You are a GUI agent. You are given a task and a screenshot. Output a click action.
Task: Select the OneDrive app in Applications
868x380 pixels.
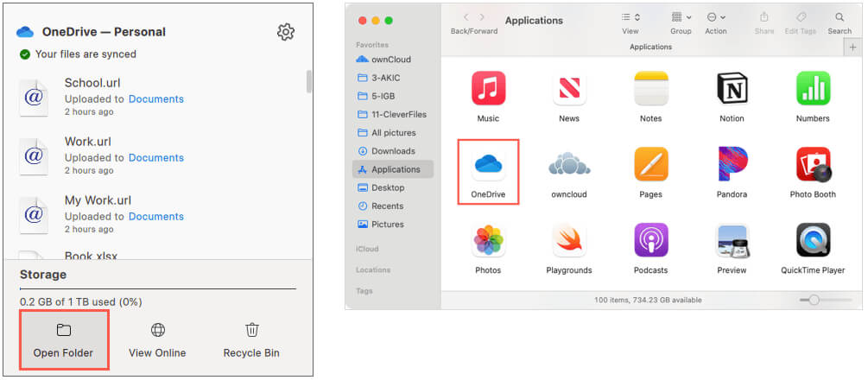tap(488, 172)
